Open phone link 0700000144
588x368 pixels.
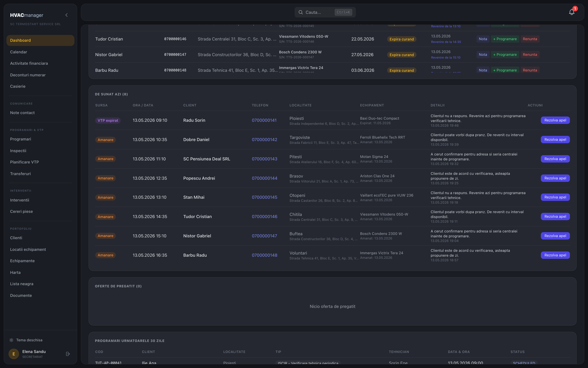tap(264, 178)
